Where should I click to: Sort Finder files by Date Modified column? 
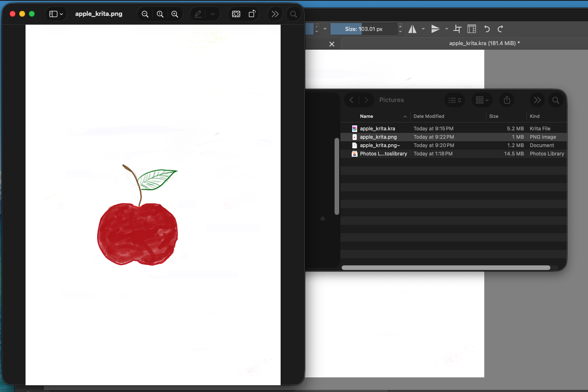pos(429,116)
